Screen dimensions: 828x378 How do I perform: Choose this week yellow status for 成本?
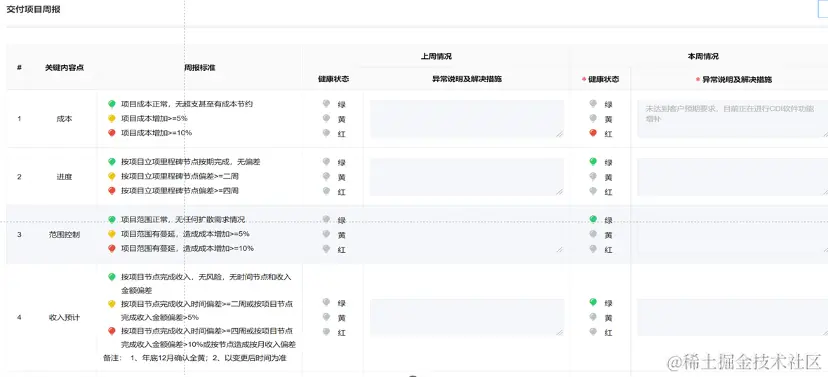(x=593, y=119)
